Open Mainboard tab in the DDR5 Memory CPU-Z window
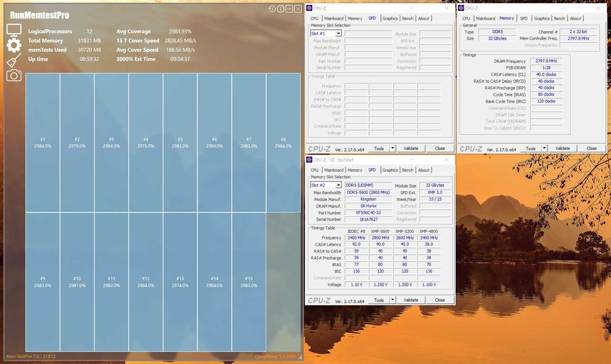The width and height of the screenshot is (611, 364). (x=486, y=18)
